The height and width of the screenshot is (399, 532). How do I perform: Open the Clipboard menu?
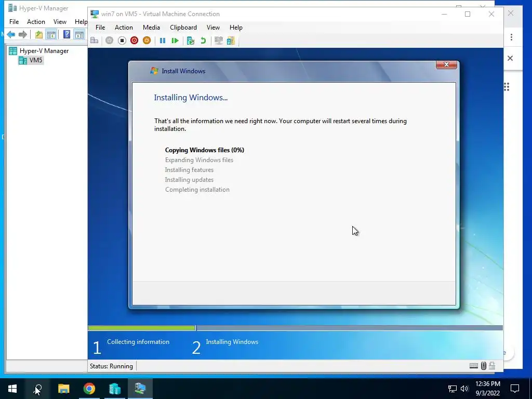point(183,28)
